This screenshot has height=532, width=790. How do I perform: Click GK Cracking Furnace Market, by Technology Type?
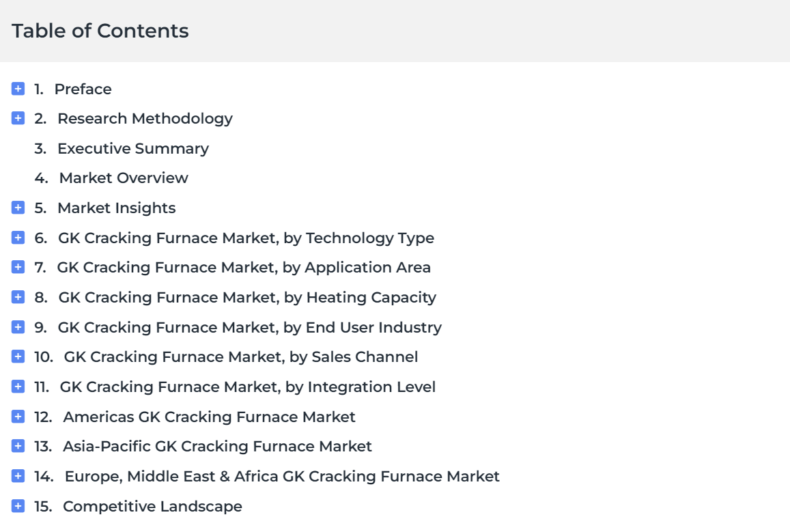pos(246,238)
